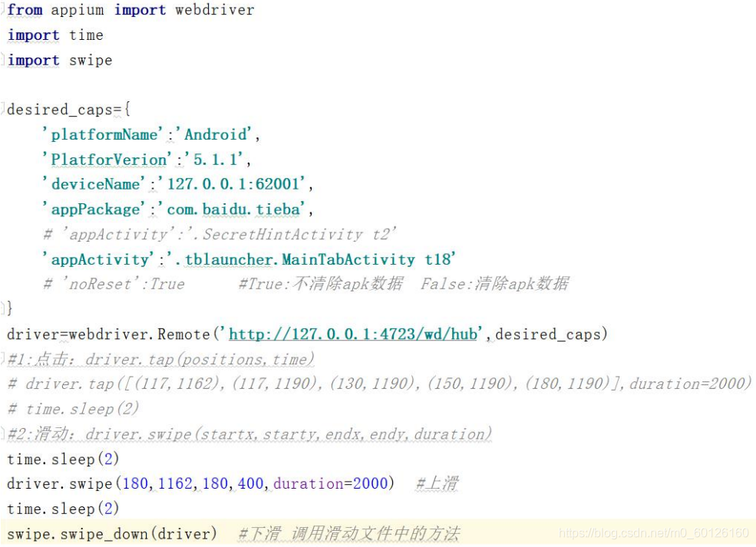Click time.sleep(2) line directly below driver.swipe
Image resolution: width=756 pixels, height=547 pixels.
click(x=63, y=509)
